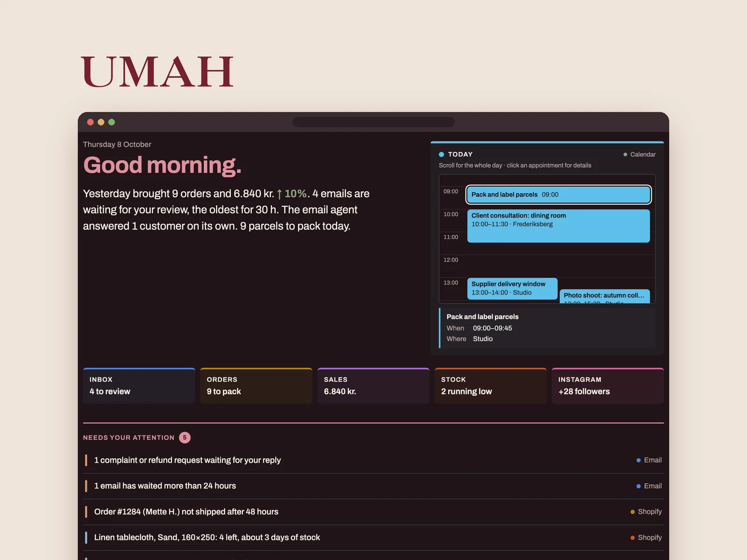The width and height of the screenshot is (747, 560).
Task: Click the Calendar source label
Action: (x=639, y=154)
